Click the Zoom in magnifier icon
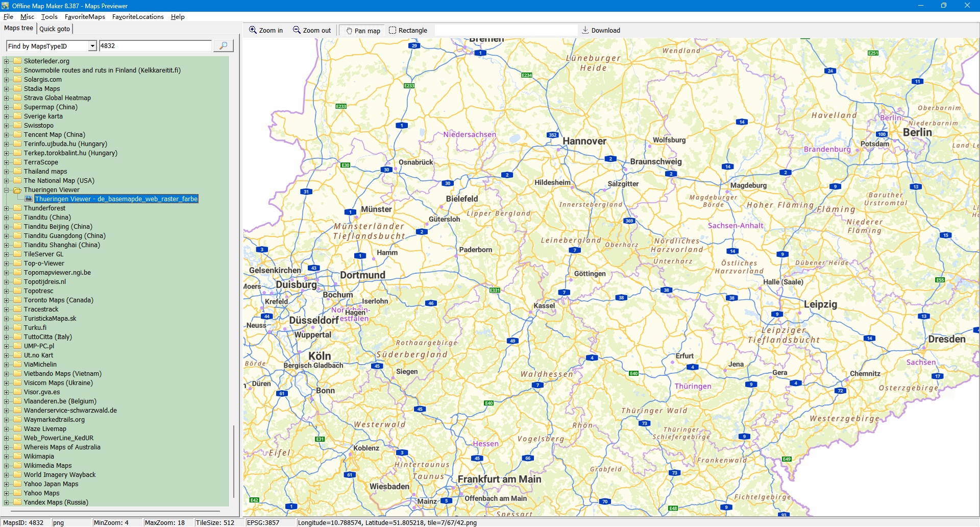 pos(253,30)
